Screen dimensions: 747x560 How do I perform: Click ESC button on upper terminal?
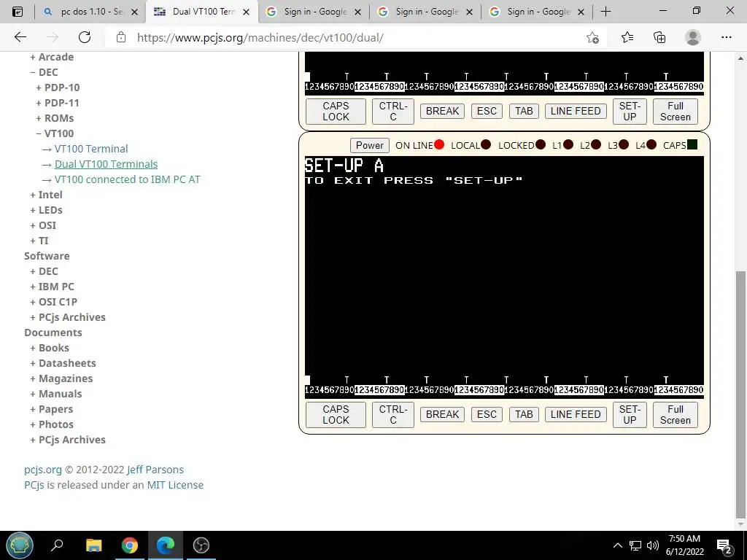tap(487, 112)
